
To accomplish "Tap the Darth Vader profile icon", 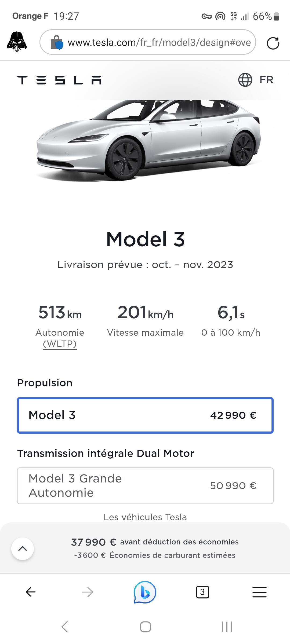I will coord(17,42).
